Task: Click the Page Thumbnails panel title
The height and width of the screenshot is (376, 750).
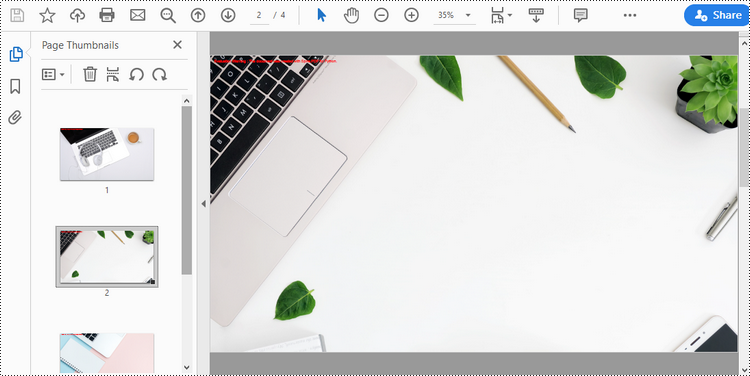Action: pyautogui.click(x=80, y=45)
